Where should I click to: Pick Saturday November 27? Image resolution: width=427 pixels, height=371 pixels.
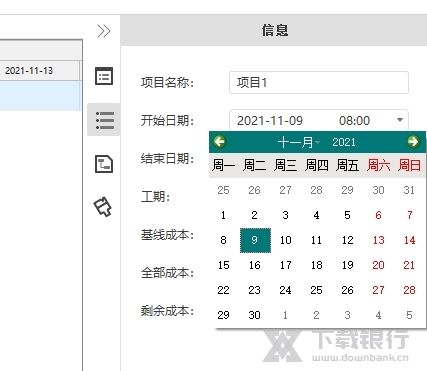point(379,290)
